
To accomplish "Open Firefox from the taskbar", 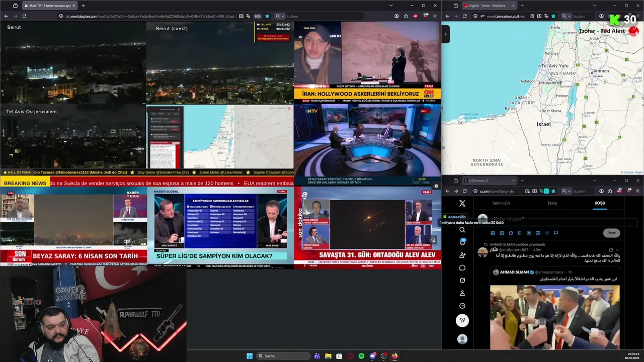I will pos(394,356).
